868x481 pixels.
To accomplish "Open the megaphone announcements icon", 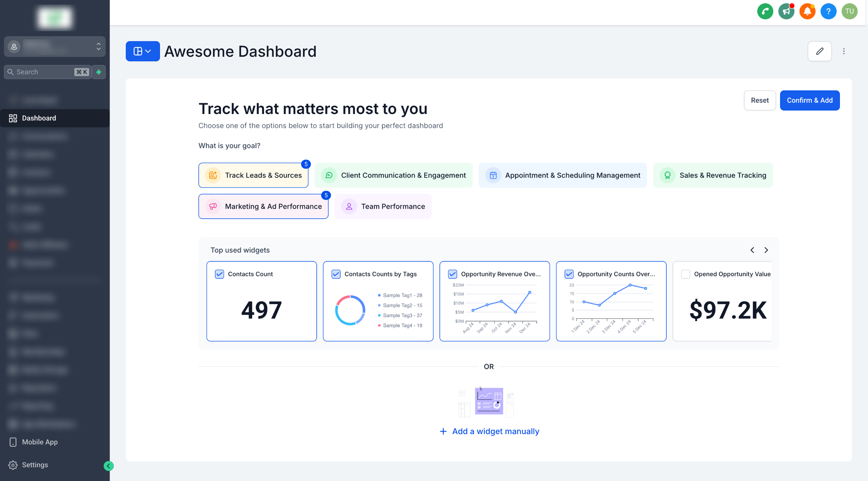I will click(x=786, y=11).
